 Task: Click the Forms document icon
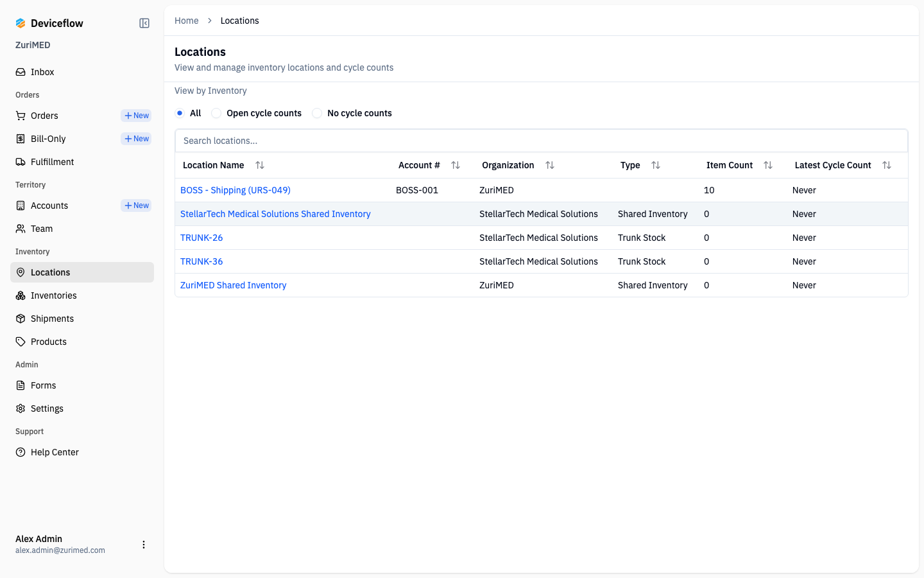click(x=21, y=385)
